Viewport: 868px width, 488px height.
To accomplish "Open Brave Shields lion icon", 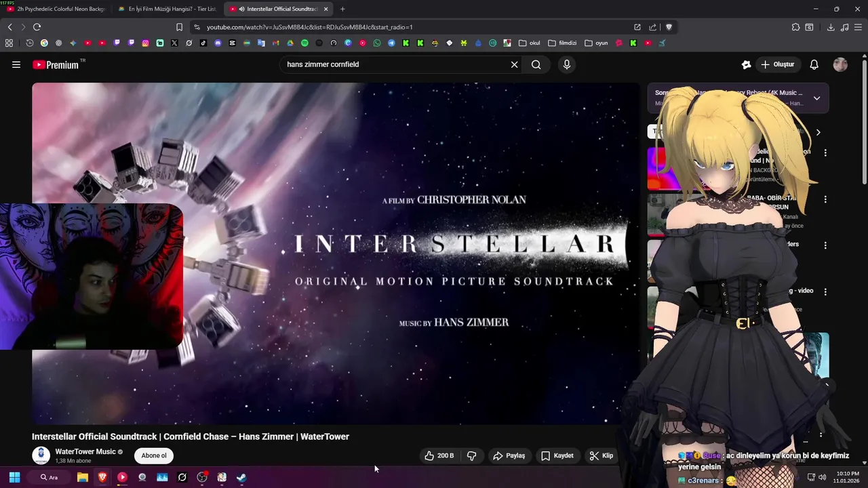I will point(669,27).
